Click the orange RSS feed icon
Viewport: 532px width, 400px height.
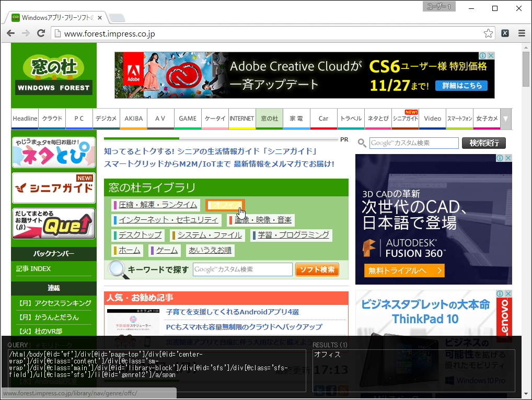pyautogui.click(x=343, y=390)
